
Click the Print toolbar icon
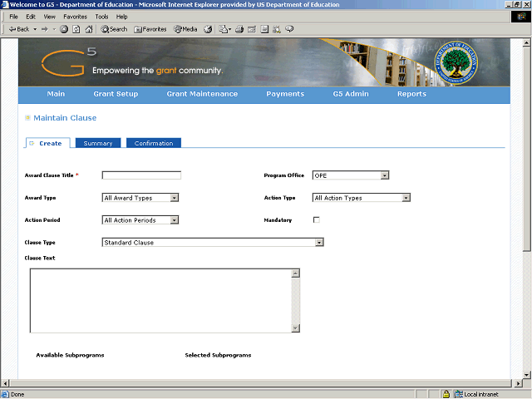point(239,29)
